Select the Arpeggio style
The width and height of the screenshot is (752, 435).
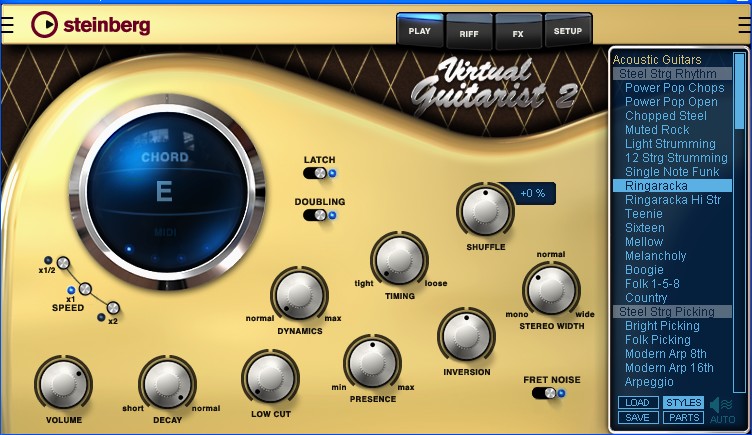click(x=649, y=382)
